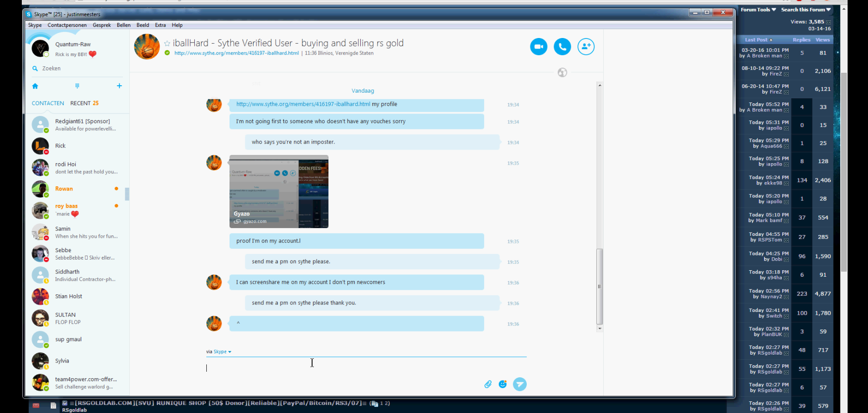Open last poster PlanBUK in forum list

tap(772, 335)
